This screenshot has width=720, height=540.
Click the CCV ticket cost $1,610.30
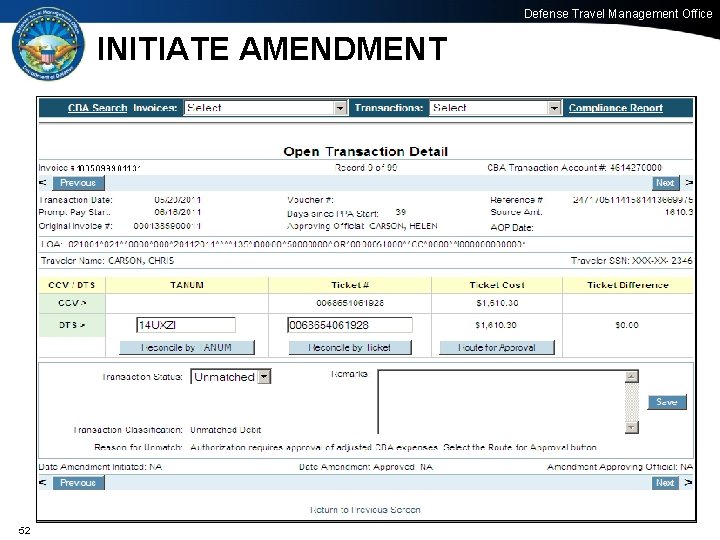pyautogui.click(x=497, y=303)
